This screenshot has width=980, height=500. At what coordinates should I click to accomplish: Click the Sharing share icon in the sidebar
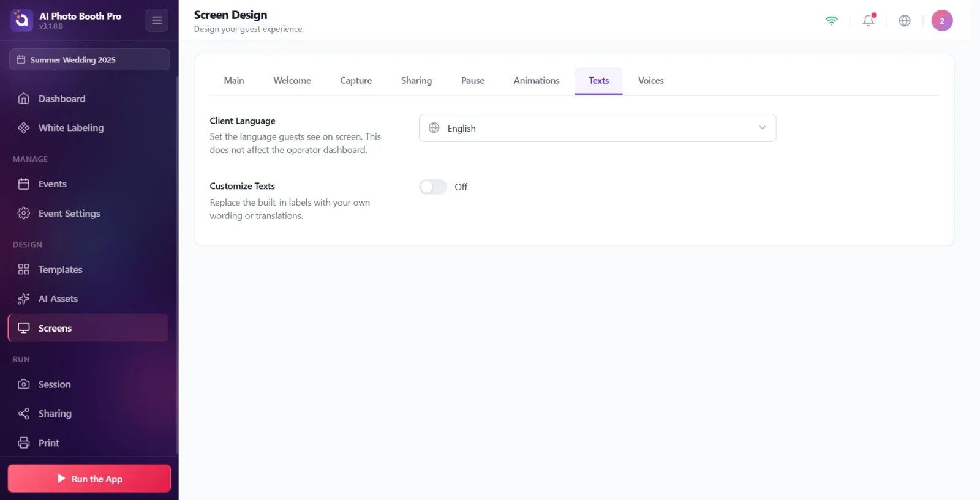click(24, 414)
